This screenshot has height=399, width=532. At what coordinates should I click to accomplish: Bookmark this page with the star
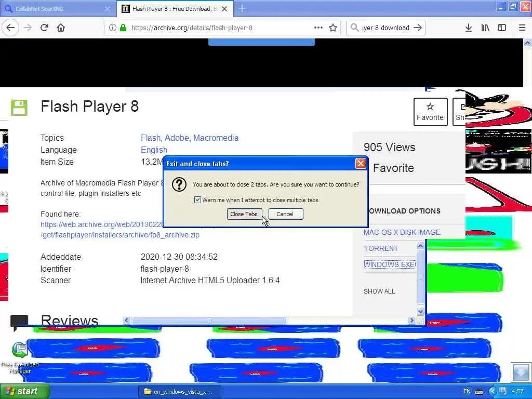[333, 28]
